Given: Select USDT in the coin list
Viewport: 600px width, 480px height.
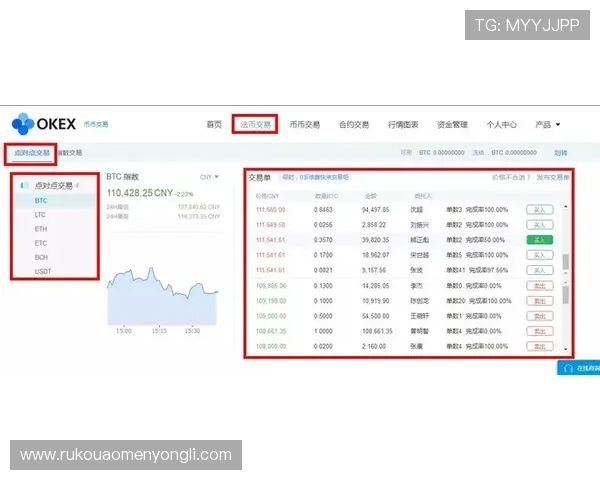Looking at the screenshot, I should coord(42,271).
